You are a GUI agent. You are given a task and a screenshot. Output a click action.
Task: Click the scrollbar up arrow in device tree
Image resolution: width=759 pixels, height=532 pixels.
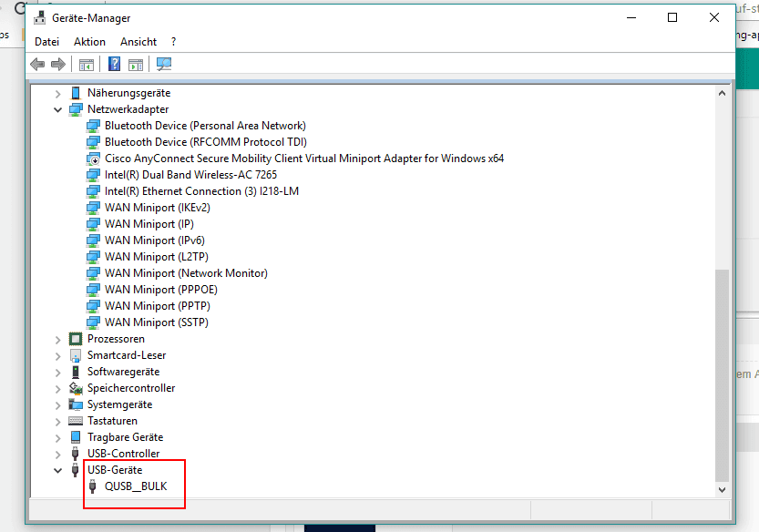pos(722,93)
